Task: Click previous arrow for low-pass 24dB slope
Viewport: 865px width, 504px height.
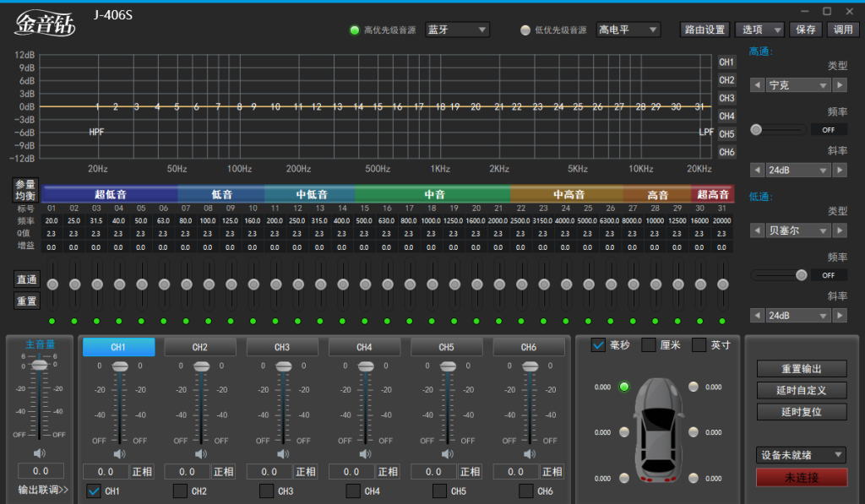Action: click(x=757, y=316)
